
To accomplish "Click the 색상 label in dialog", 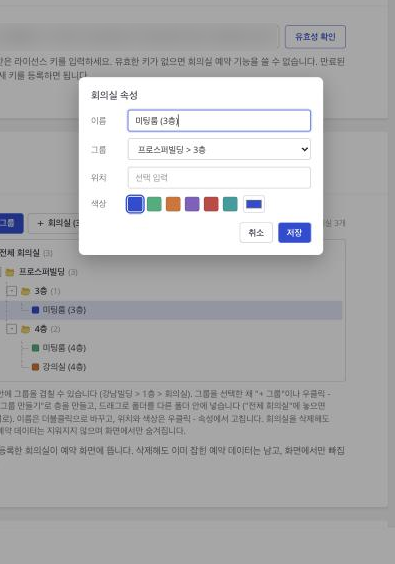I will click(x=99, y=204).
